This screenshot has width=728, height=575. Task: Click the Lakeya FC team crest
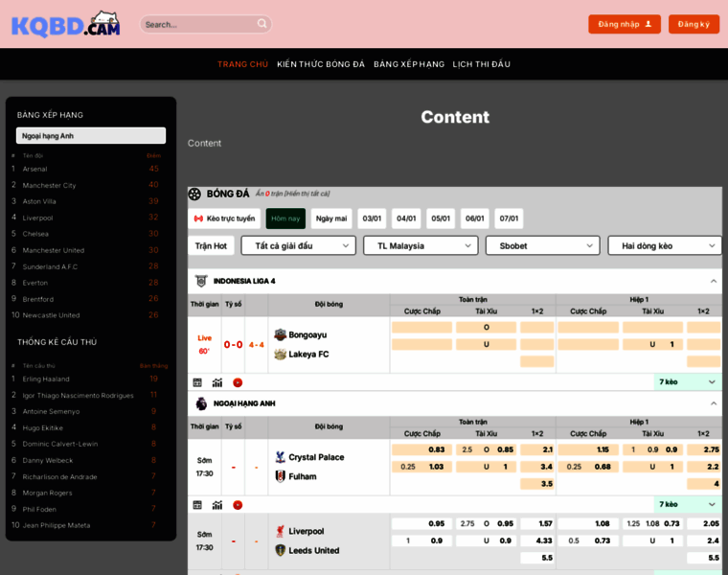(x=280, y=354)
